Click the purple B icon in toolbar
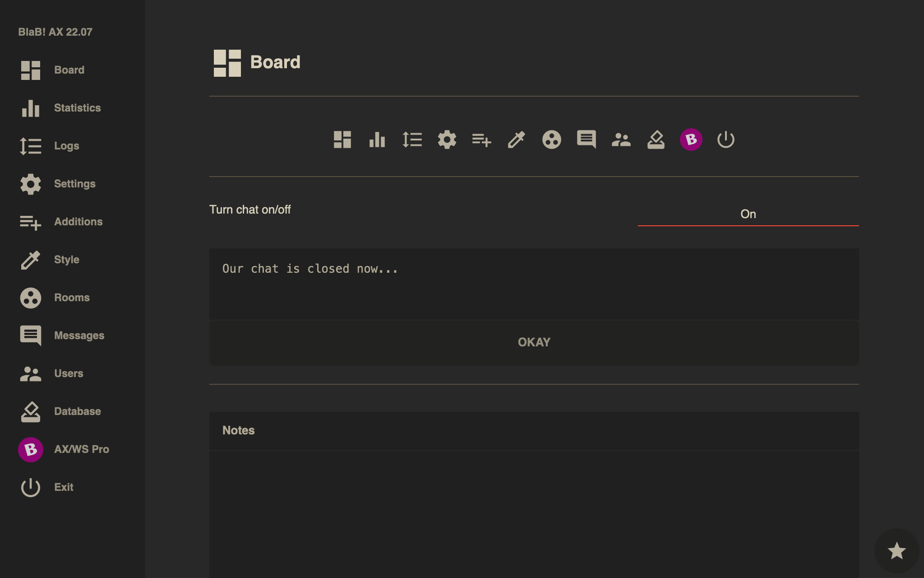 tap(691, 140)
